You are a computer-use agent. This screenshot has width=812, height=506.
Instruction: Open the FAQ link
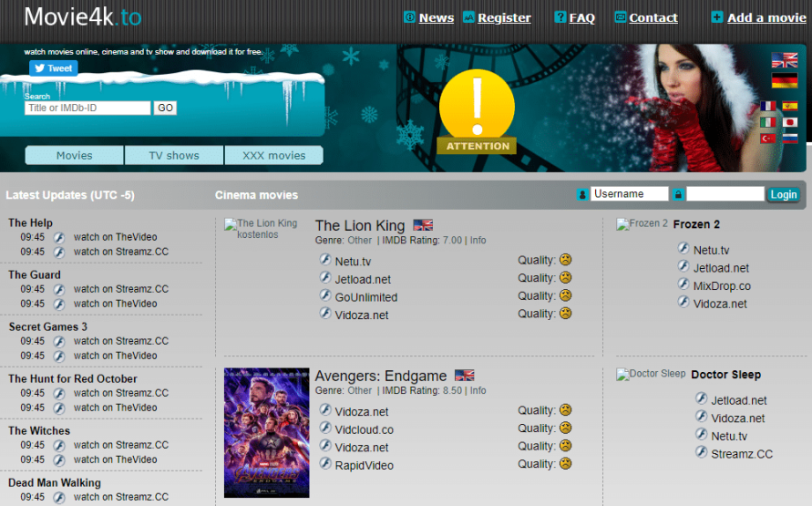click(x=582, y=17)
